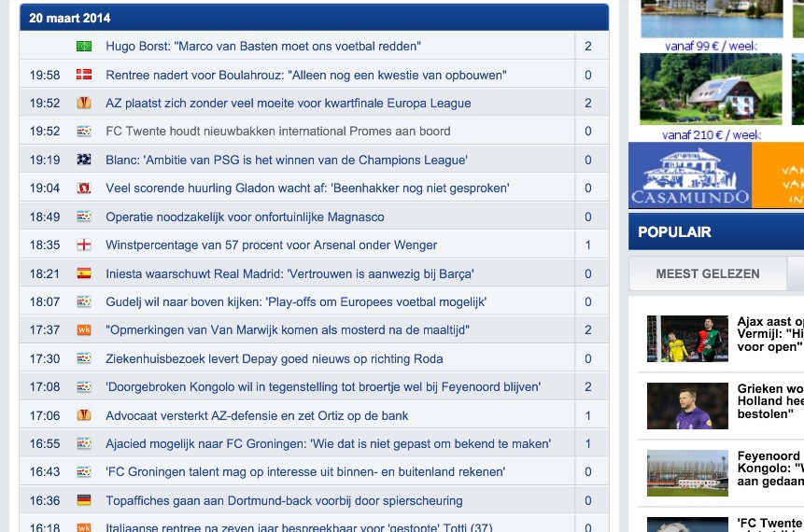This screenshot has width=804, height=532.
Task: Open the 'vanaf 210 € / week' ad link
Action: click(x=711, y=134)
